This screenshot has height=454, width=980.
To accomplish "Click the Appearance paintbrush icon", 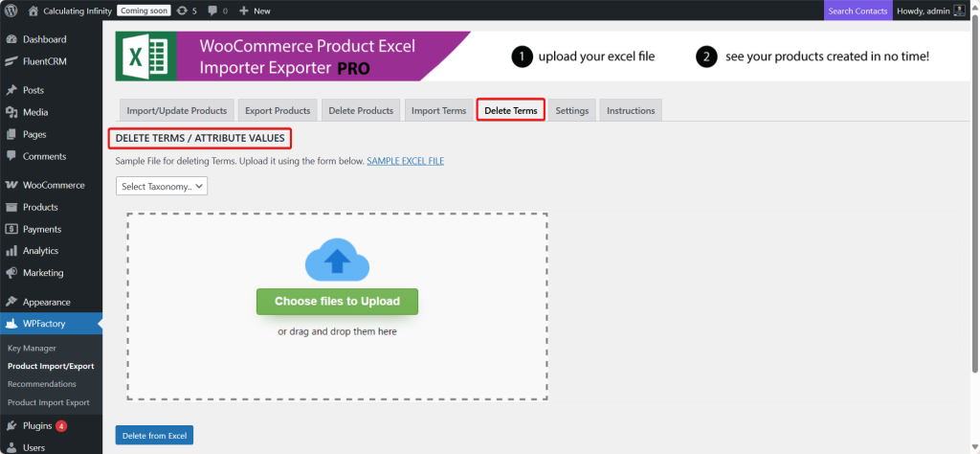I will pyautogui.click(x=11, y=302).
